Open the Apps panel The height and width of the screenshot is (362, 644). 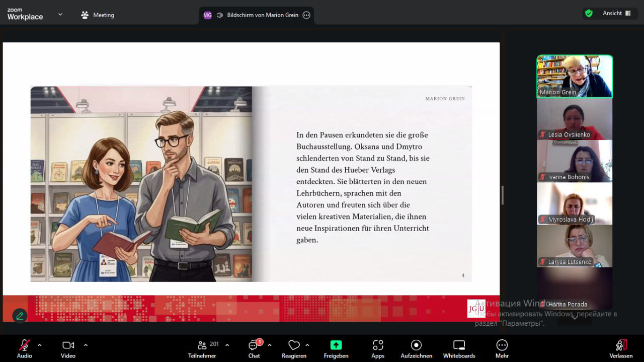pyautogui.click(x=378, y=348)
